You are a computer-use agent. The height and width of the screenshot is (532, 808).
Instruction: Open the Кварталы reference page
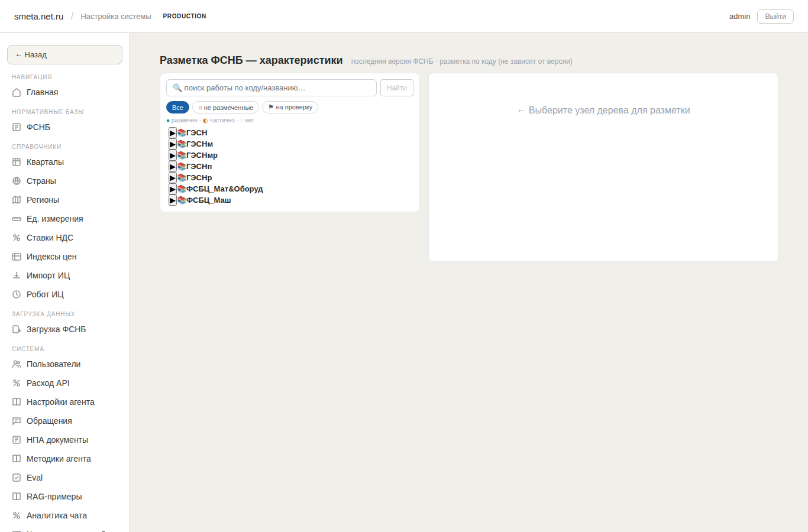coord(64,162)
